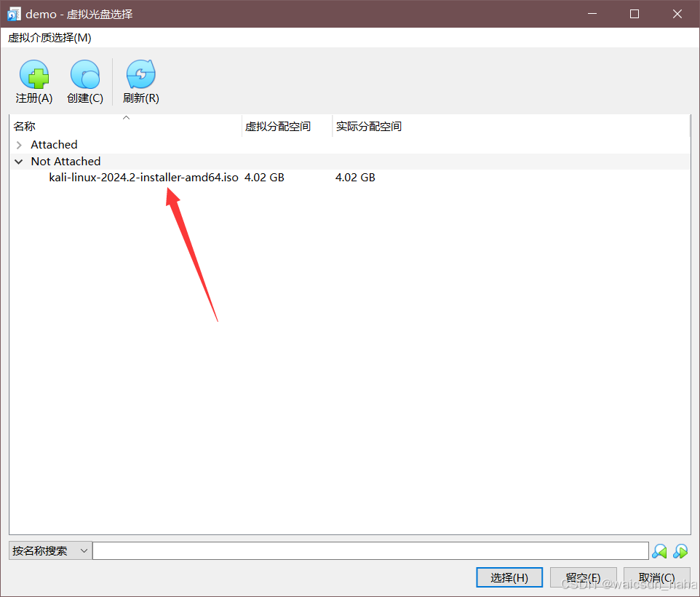Click the 4.02 GB virtual size cell
Screen dimensions: 700x597
[264, 178]
